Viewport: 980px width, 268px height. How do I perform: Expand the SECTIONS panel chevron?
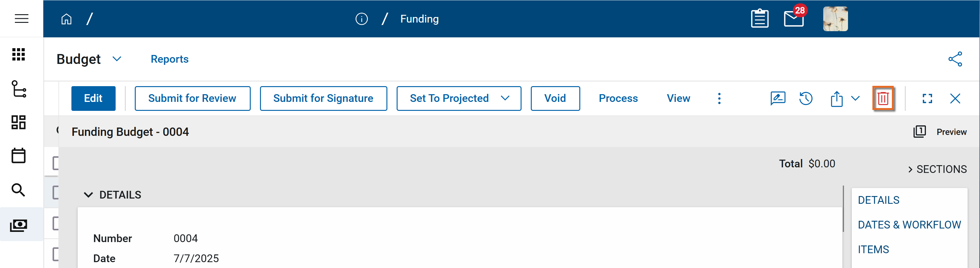coord(910,170)
